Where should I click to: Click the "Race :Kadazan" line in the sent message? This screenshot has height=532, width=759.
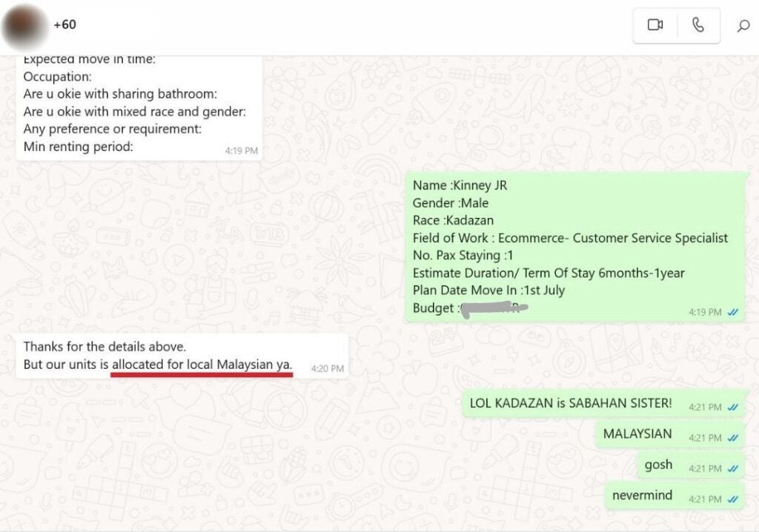(453, 220)
